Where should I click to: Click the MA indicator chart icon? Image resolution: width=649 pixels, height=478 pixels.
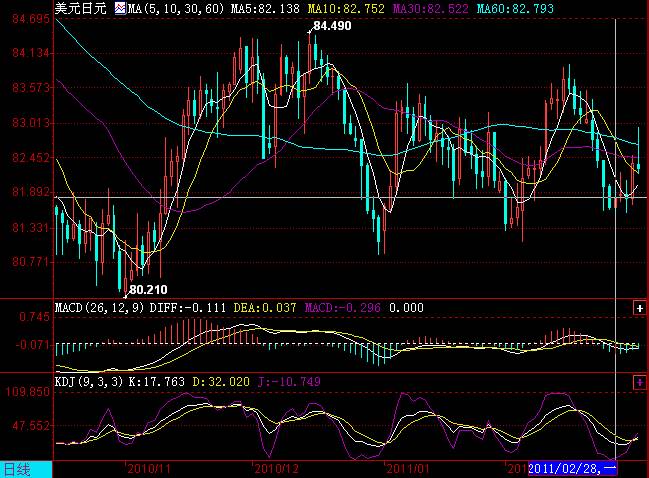click(120, 8)
